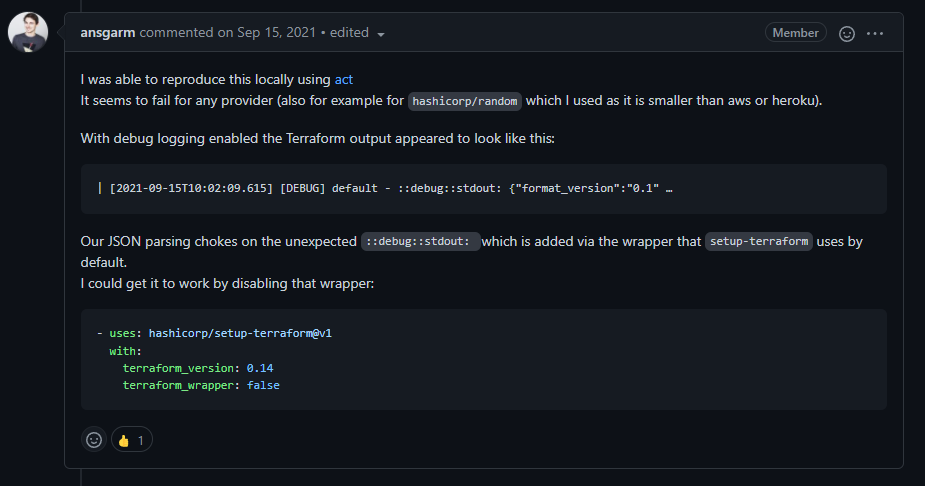Screen dimensions: 925x486
Task: Toggle the thumbs up reaction
Action: (132, 439)
